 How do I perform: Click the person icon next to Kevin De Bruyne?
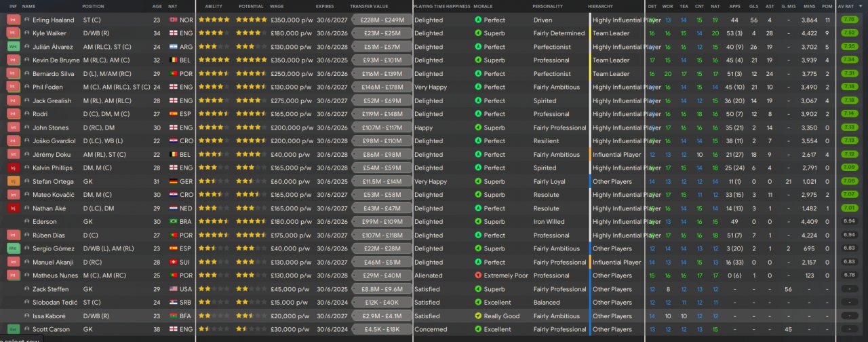click(x=26, y=60)
